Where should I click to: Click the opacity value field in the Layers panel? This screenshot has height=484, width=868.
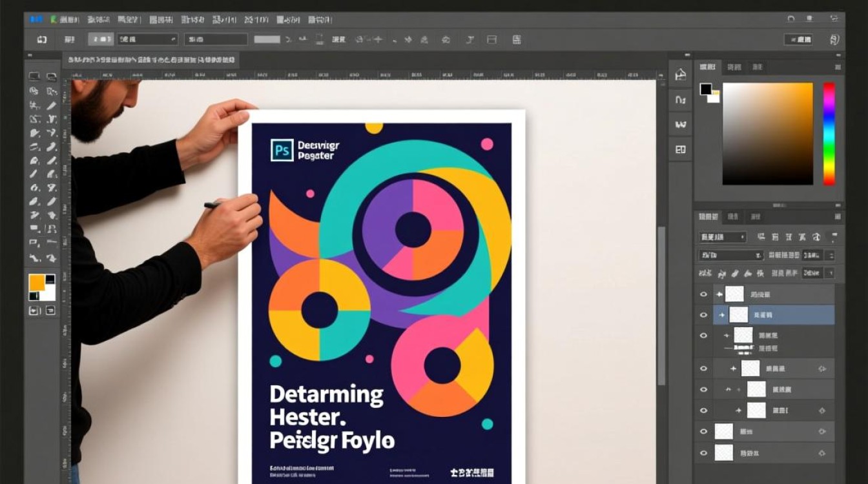pos(812,255)
